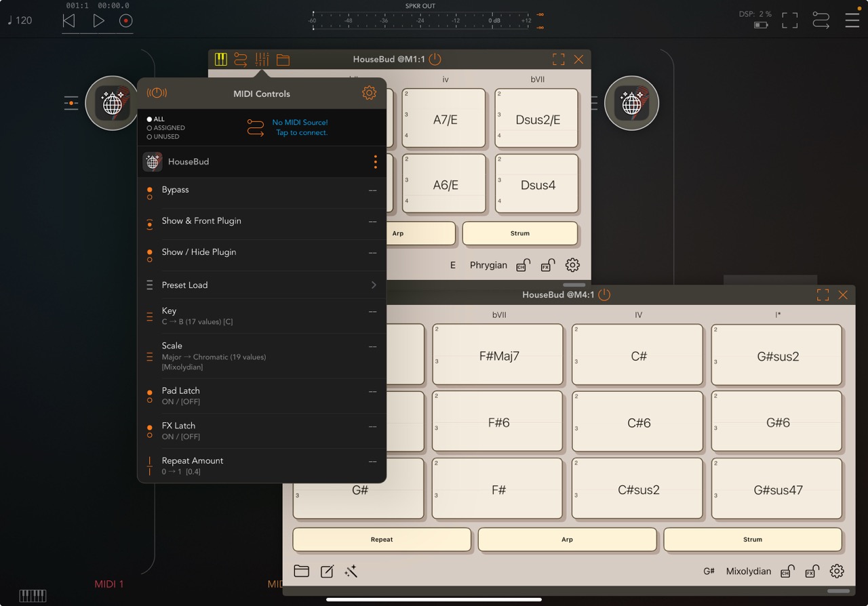Viewport: 868px width, 606px height.
Task: Select the Pad Latch row
Action: click(262, 396)
